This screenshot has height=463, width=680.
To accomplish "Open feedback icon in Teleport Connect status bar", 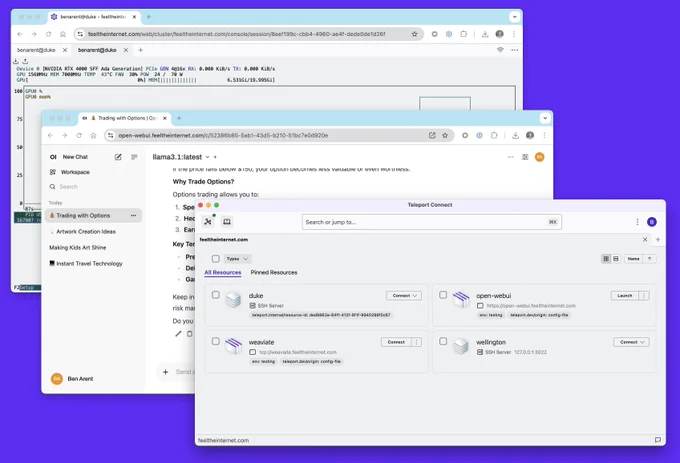I will click(657, 440).
